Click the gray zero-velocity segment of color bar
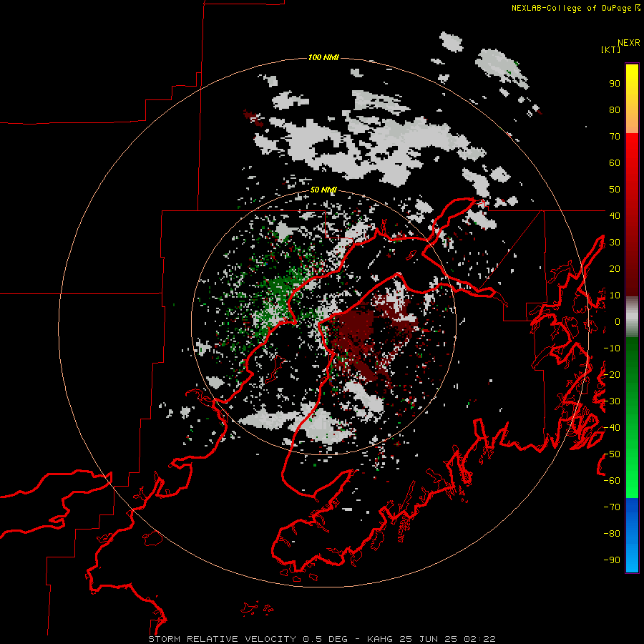Screen dimensions: 644x644 click(x=632, y=317)
